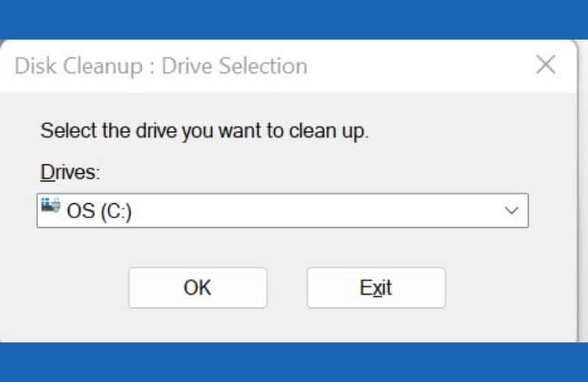Click the underlined D in Drives

click(x=47, y=173)
